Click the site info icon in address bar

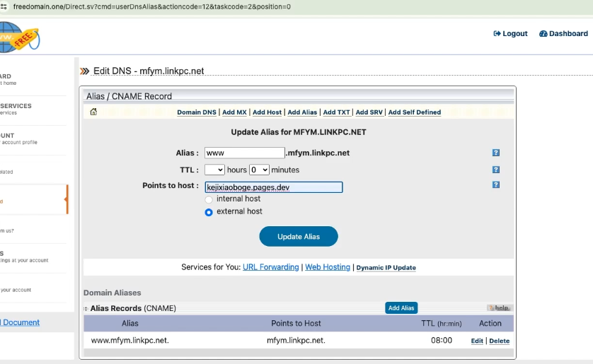4,6
